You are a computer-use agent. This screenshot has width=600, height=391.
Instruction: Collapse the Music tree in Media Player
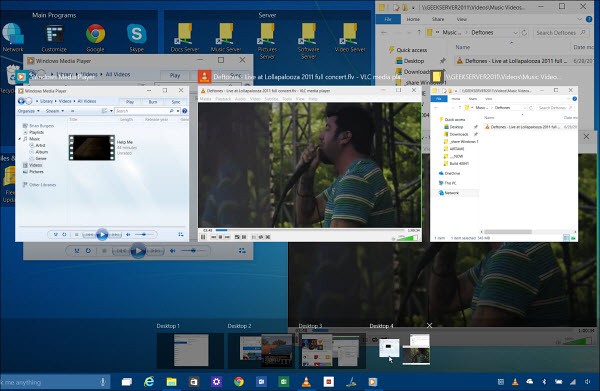pos(20,139)
